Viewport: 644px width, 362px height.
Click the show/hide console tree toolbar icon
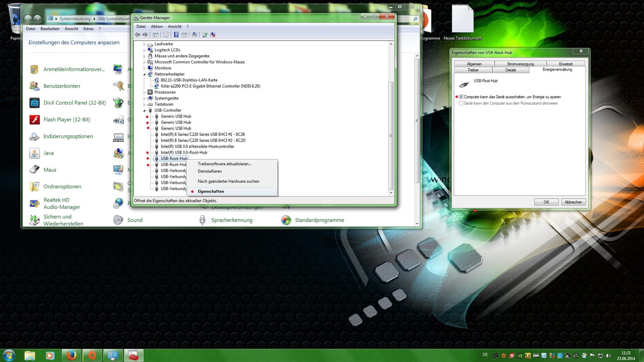coord(155,35)
